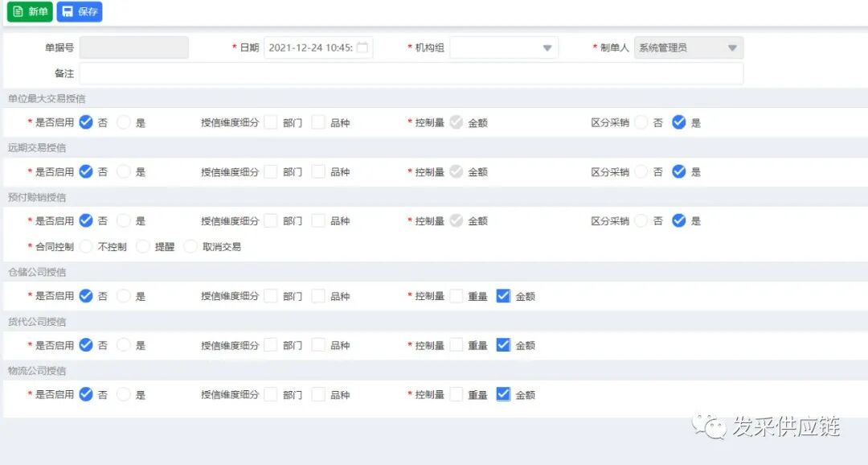The width and height of the screenshot is (868, 465).
Task: Click the 新单 button
Action: pos(29,11)
